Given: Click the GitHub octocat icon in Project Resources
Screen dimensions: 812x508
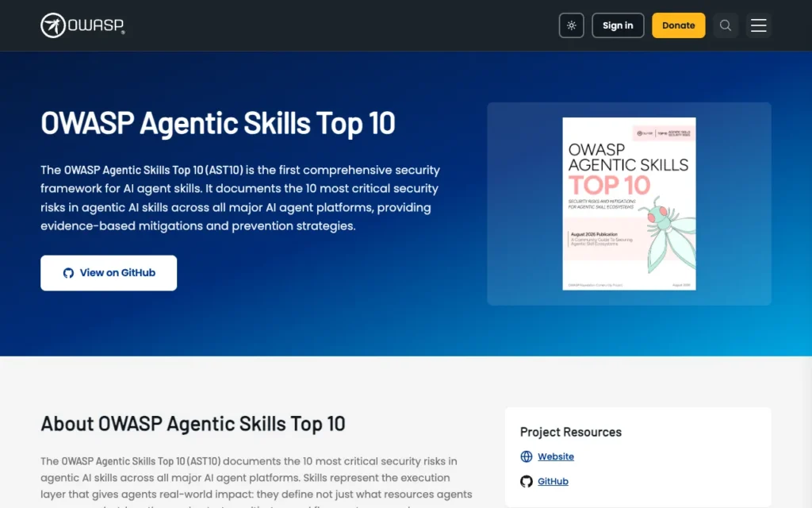Looking at the screenshot, I should point(527,482).
